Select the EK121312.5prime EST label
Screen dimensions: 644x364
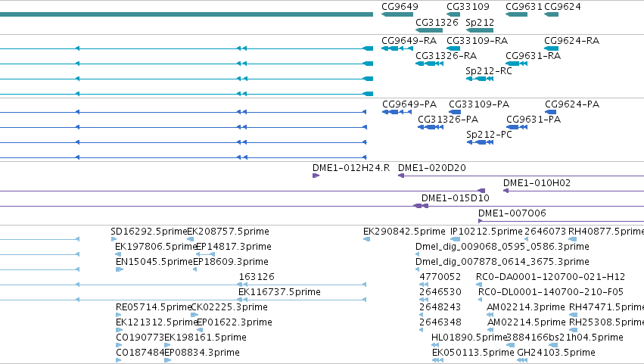[x=157, y=322]
